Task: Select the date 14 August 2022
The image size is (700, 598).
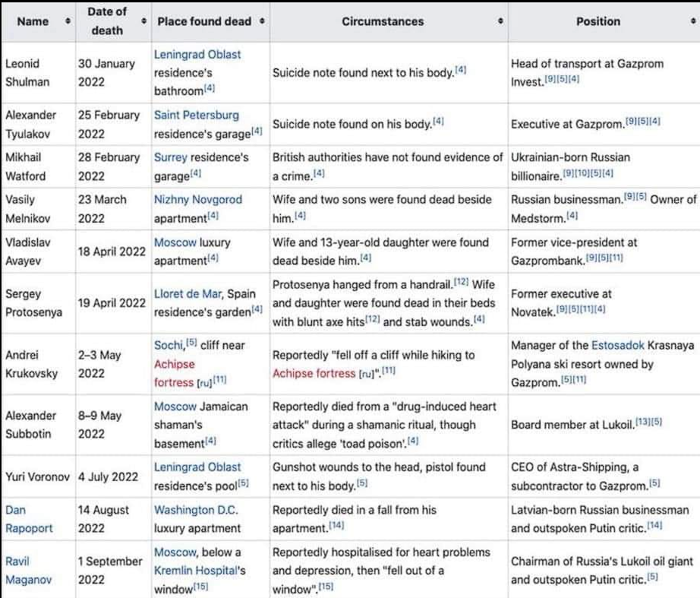Action: pyautogui.click(x=103, y=519)
